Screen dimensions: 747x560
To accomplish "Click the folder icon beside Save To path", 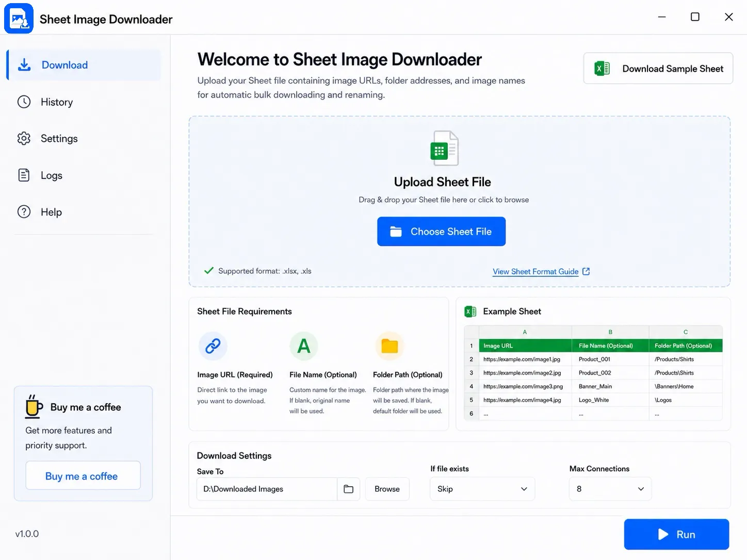I will [x=349, y=489].
